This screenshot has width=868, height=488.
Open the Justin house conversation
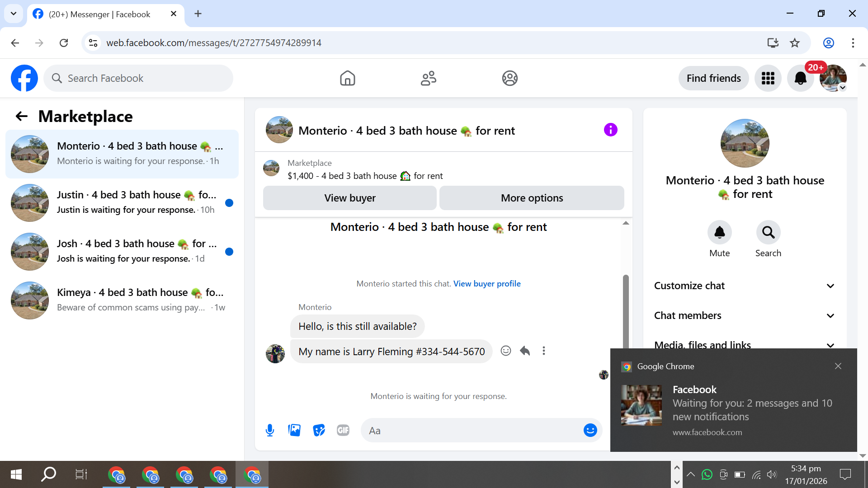(x=122, y=202)
